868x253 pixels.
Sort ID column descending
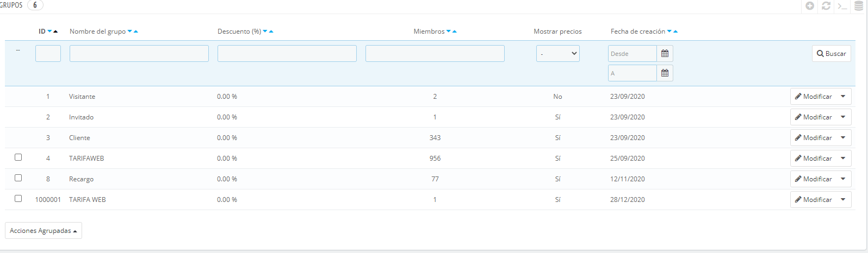point(49,31)
